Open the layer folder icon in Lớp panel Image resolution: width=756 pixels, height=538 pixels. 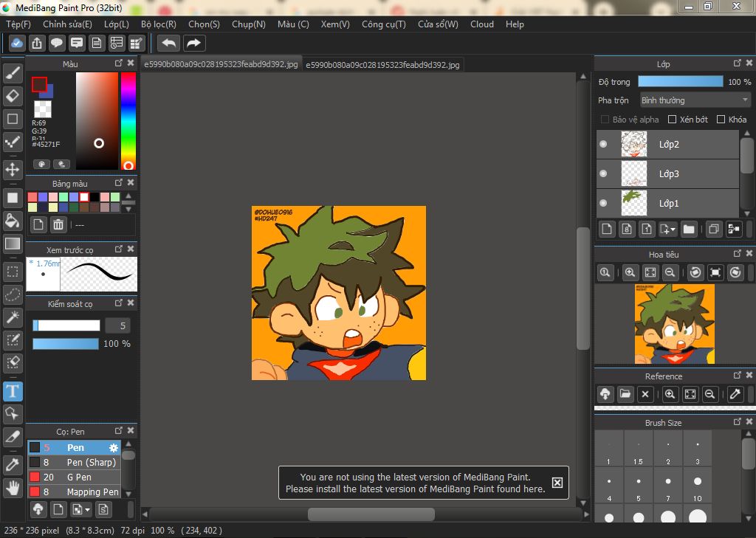coord(689,229)
